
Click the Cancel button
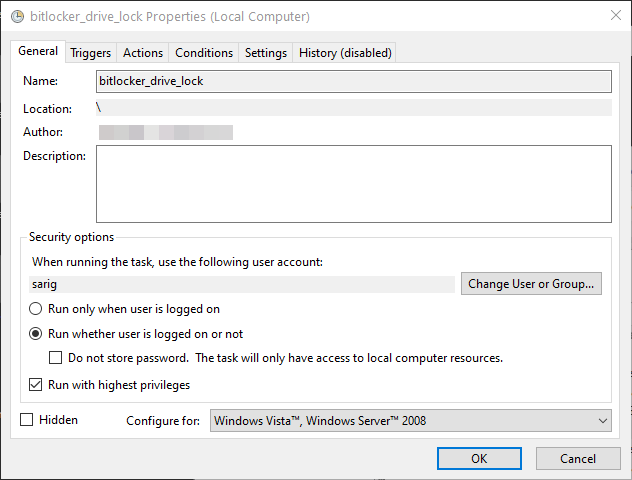[x=578, y=459]
